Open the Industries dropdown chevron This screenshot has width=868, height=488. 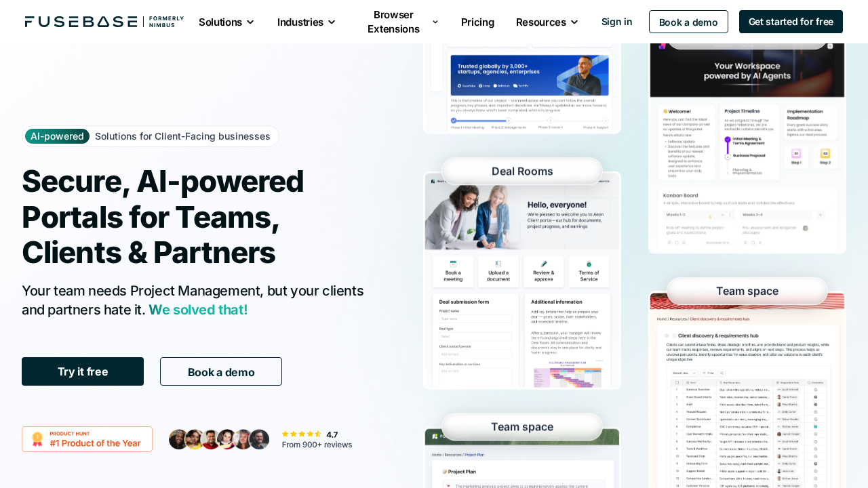[332, 22]
